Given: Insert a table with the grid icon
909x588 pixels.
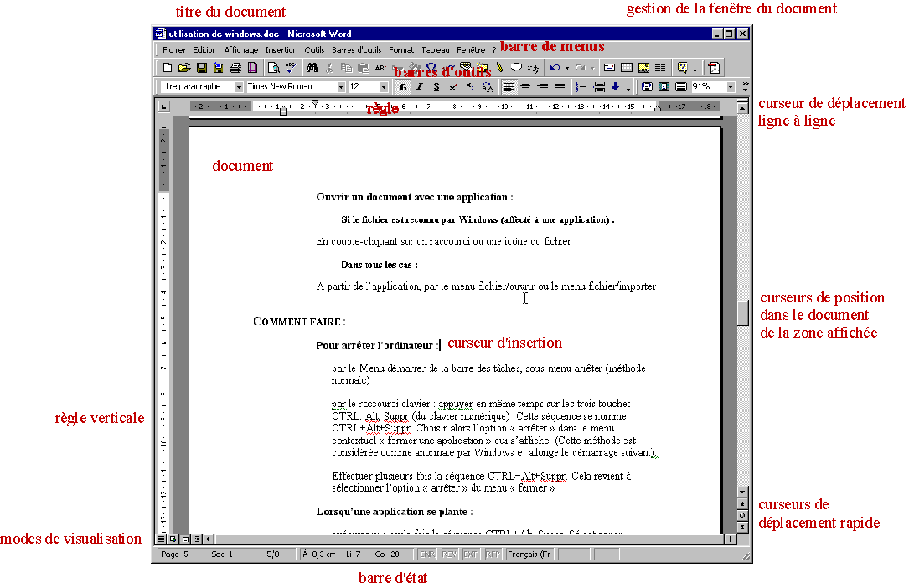Looking at the screenshot, I should point(626,68).
